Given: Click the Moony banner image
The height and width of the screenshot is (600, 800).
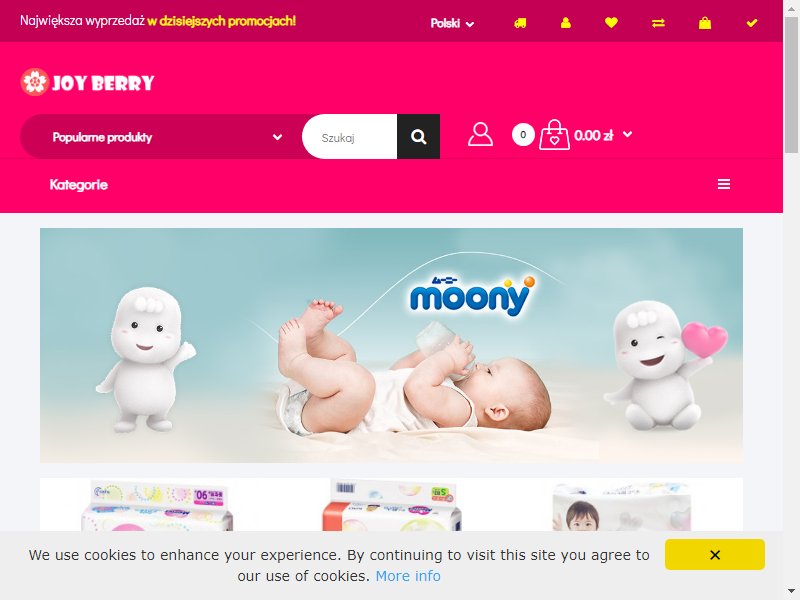Looking at the screenshot, I should pos(391,345).
